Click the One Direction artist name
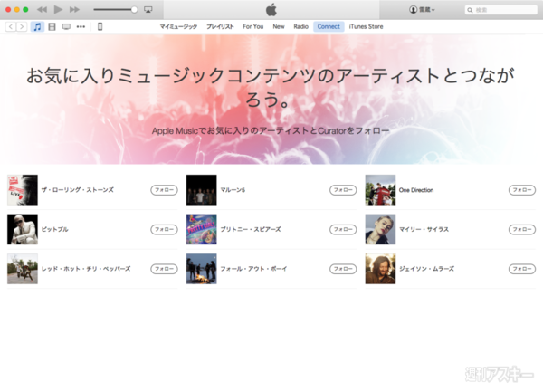The height and width of the screenshot is (392, 543). [416, 190]
